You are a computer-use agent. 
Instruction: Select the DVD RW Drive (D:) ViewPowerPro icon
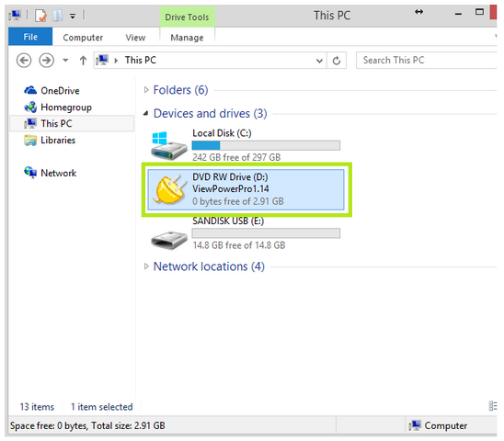click(169, 190)
